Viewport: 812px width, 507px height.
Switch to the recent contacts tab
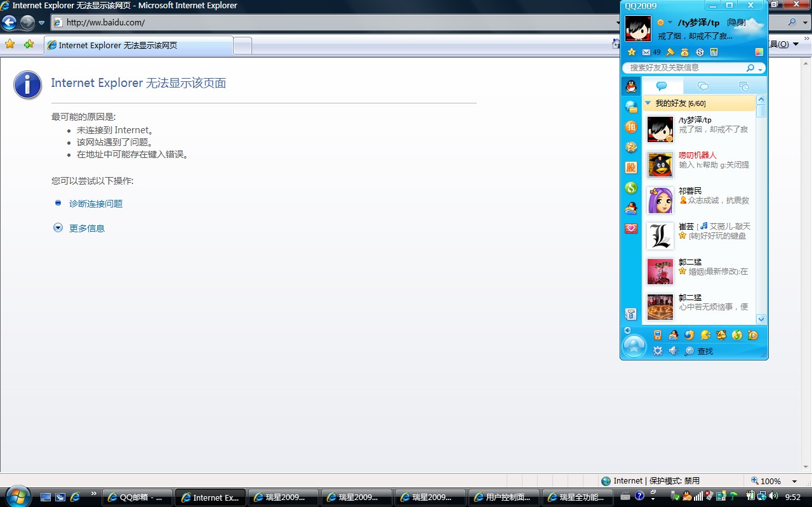(744, 86)
